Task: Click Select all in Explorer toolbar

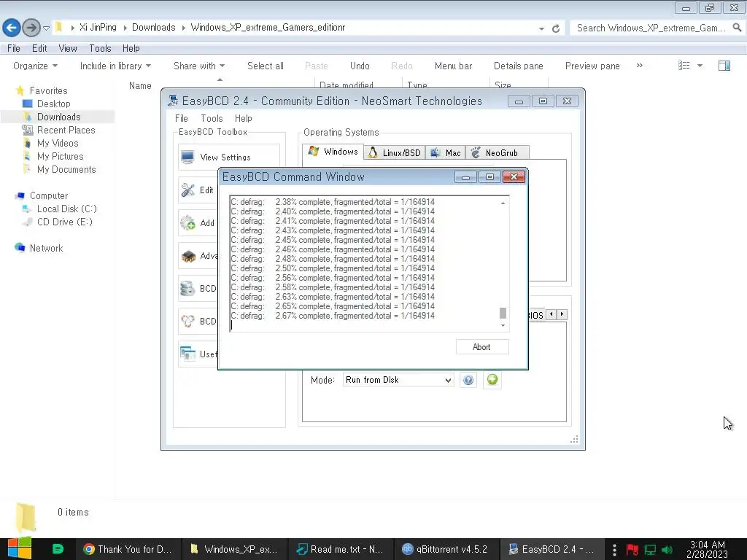Action: tap(266, 66)
